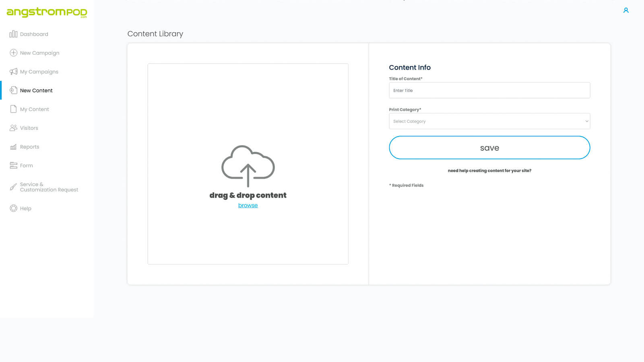Screen dimensions: 644x362
Task: Click the cloud upload icon
Action: 248,166
